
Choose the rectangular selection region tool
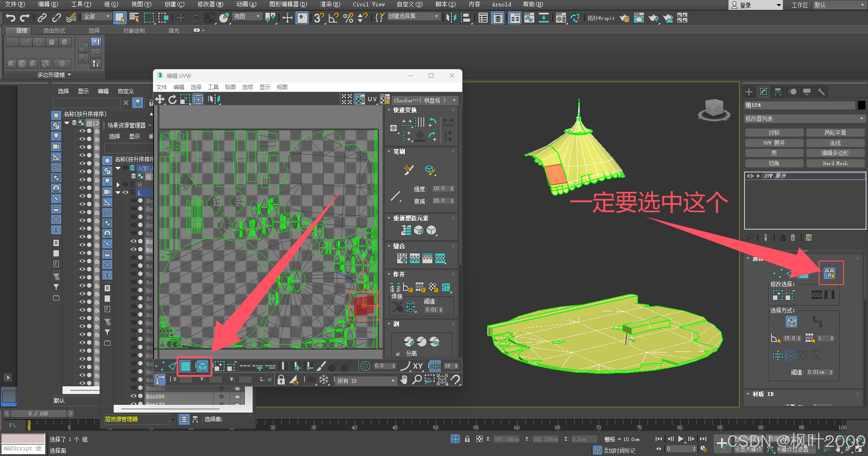(149, 18)
